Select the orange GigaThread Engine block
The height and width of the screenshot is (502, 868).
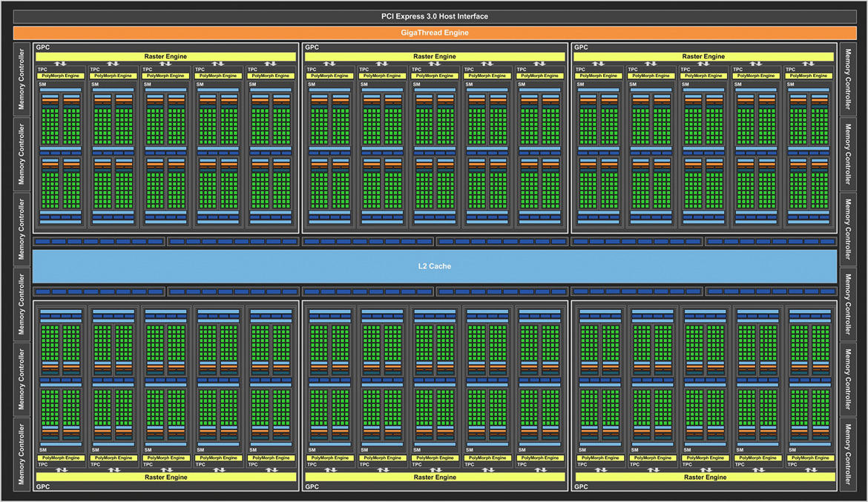[435, 33]
